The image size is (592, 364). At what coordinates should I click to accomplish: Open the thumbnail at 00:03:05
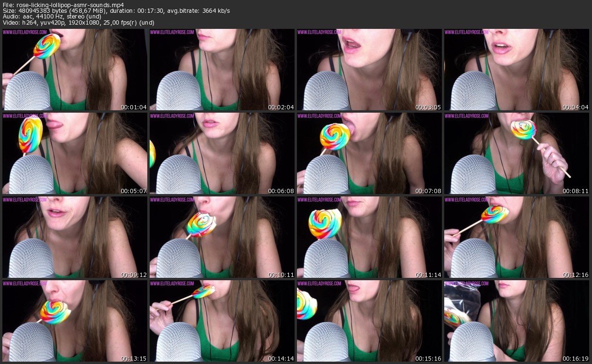click(369, 70)
